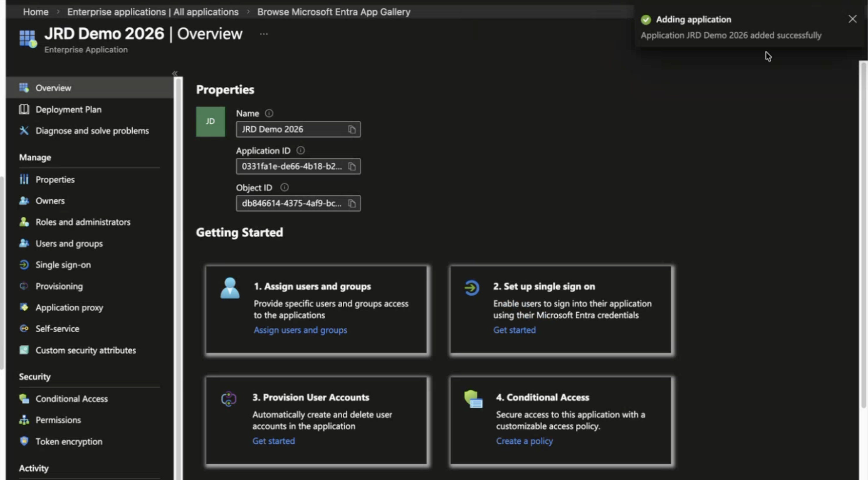The width and height of the screenshot is (868, 480).
Task: Open Enterprise applications | All applications breadcrumb
Action: coord(153,12)
